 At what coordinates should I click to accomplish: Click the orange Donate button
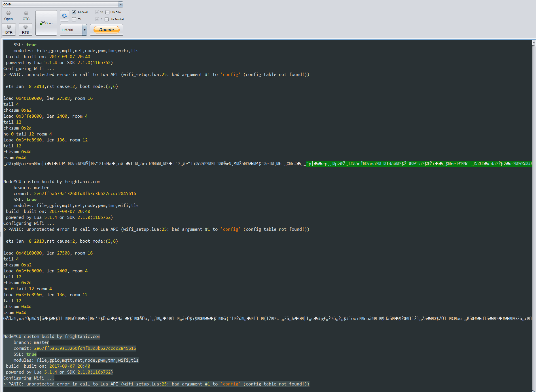coord(107,30)
